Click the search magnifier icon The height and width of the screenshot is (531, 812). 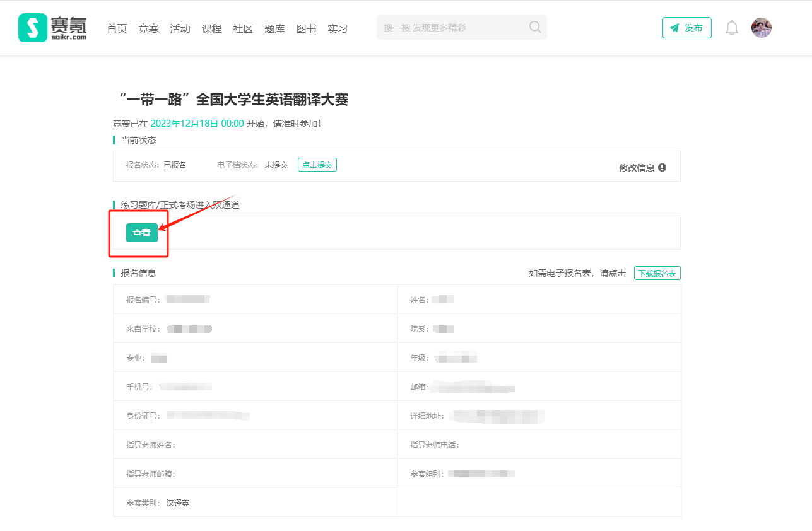[534, 27]
